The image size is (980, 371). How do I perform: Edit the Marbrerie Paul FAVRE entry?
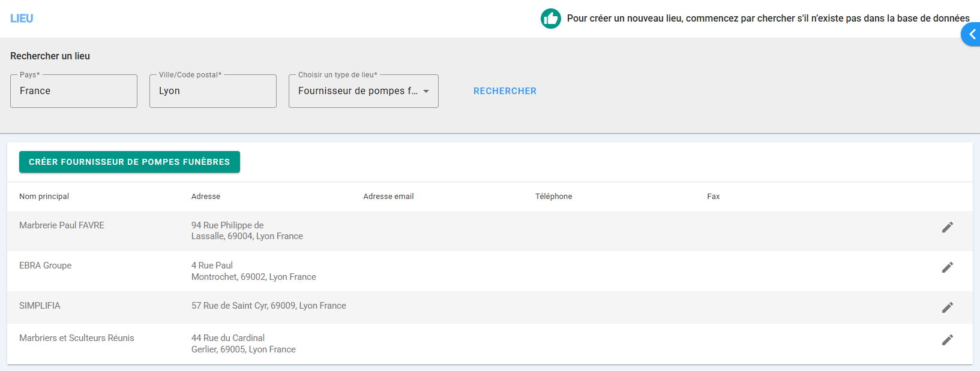[x=947, y=227]
